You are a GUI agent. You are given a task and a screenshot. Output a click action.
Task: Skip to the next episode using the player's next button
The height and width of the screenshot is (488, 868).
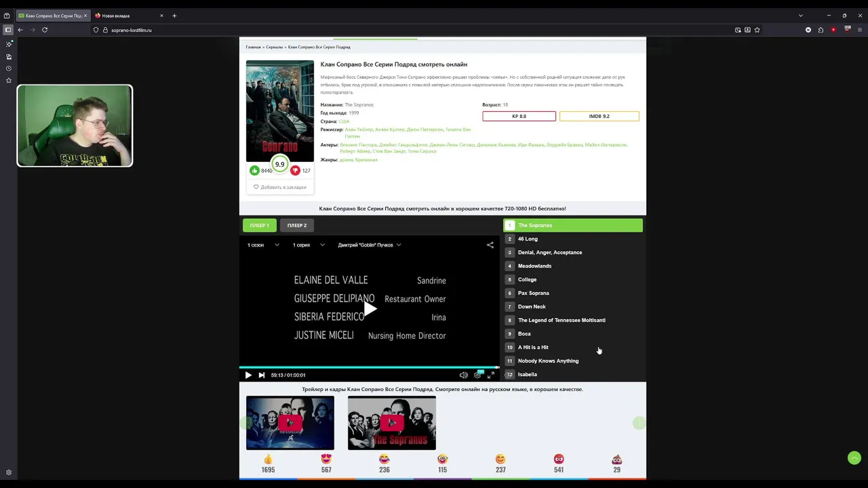262,375
